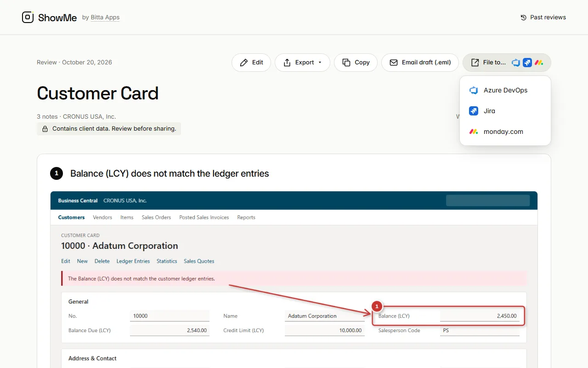Click the Balance (LCY) value 2,450.00

480,316
